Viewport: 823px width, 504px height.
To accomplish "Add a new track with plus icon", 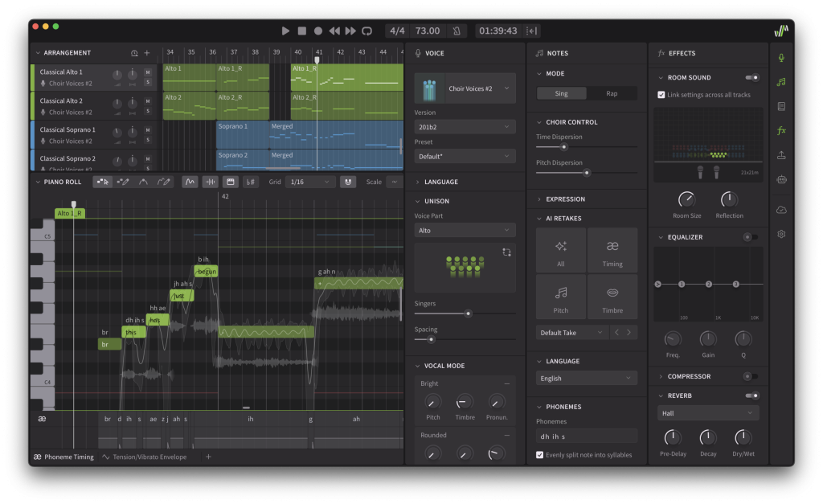I will coord(146,53).
